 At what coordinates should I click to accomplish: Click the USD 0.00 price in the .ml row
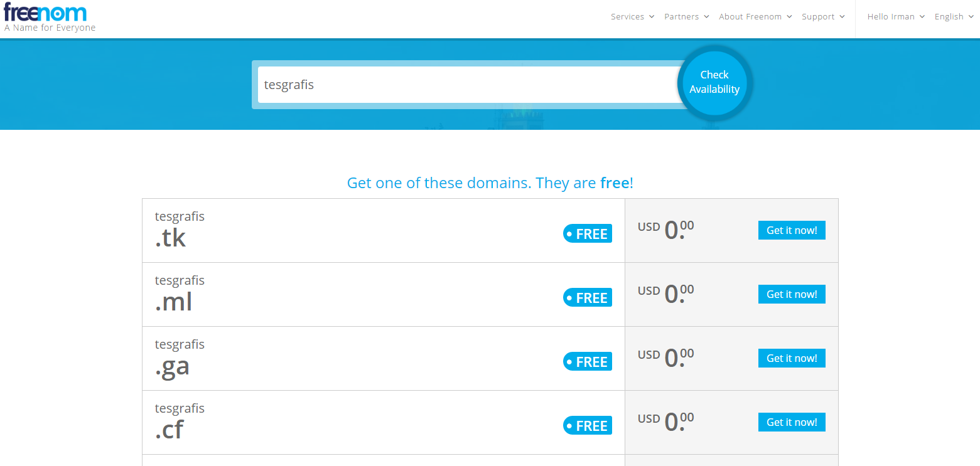666,294
